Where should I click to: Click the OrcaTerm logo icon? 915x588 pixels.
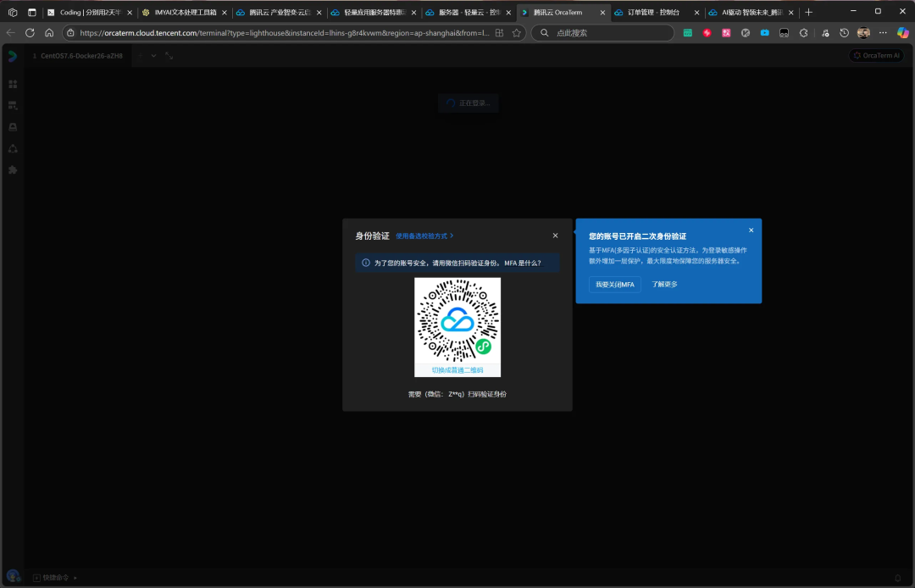tap(12, 56)
